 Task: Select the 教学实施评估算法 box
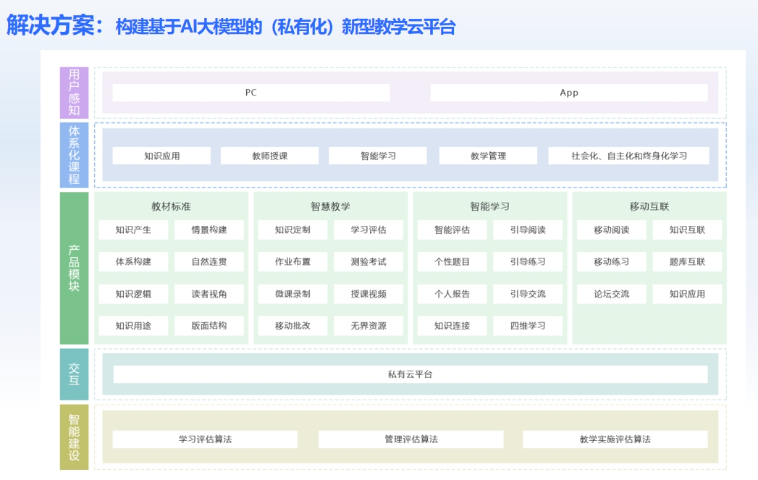[615, 439]
